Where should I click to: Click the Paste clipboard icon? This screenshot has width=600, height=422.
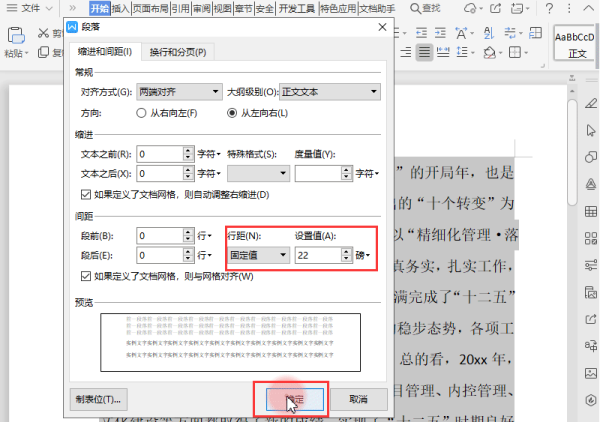point(16,36)
